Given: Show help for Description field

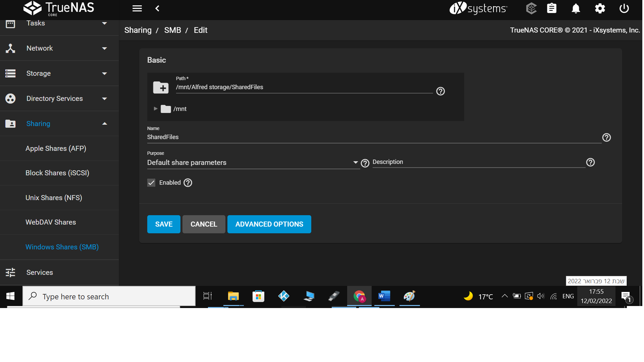Looking at the screenshot, I should coord(590,162).
